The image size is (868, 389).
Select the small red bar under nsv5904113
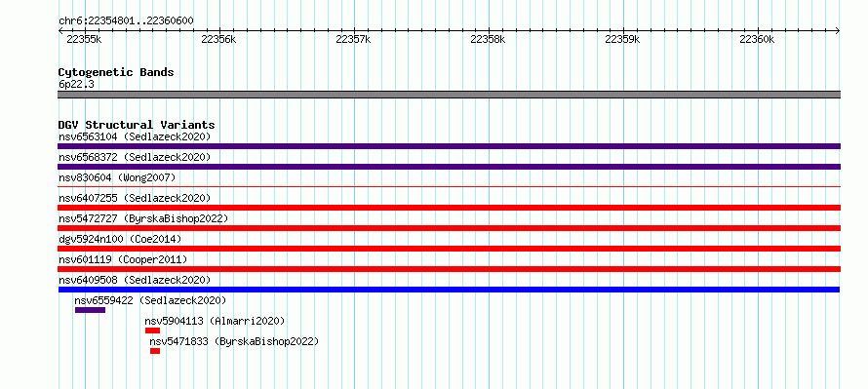pyautogui.click(x=153, y=331)
